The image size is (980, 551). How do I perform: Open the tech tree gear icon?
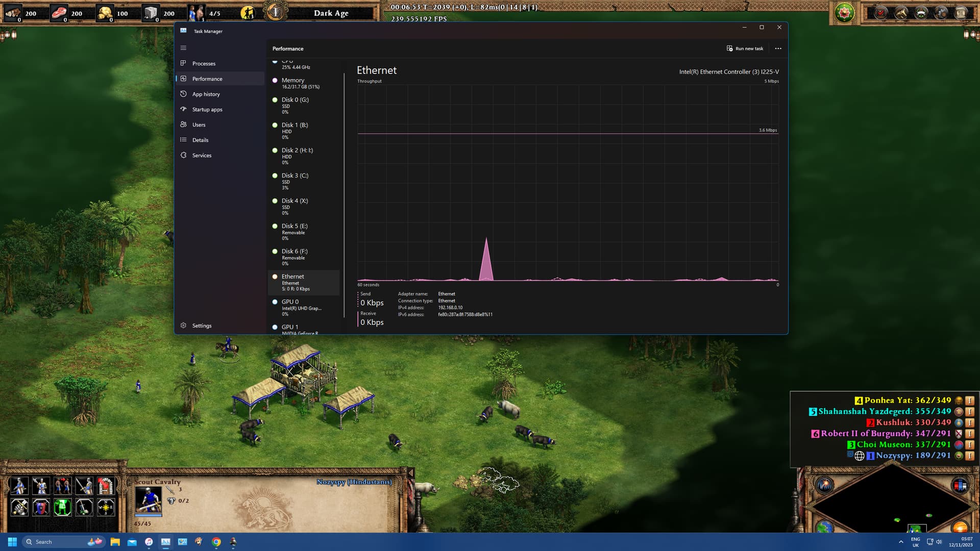click(941, 13)
